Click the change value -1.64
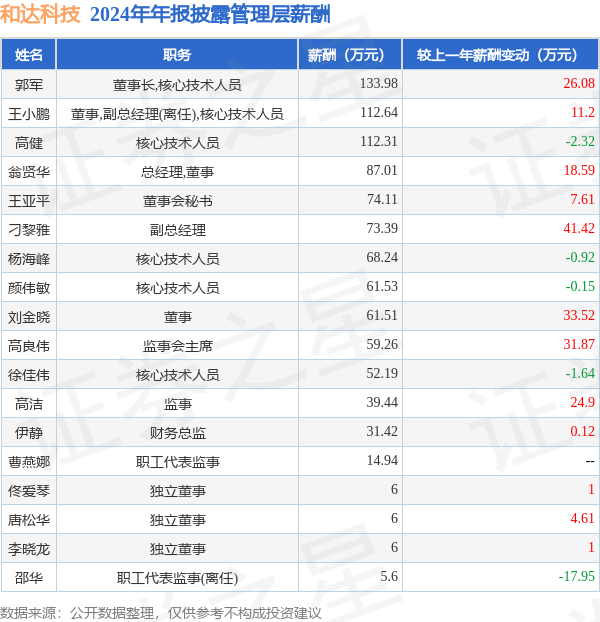Screen dimensions: 600x622 tap(580, 373)
